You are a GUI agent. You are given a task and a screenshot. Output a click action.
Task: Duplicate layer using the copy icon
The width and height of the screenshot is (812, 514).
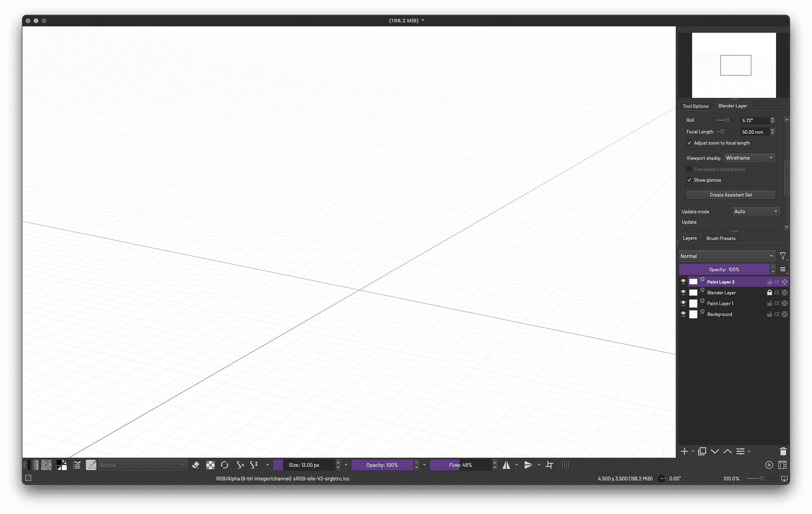(x=702, y=451)
